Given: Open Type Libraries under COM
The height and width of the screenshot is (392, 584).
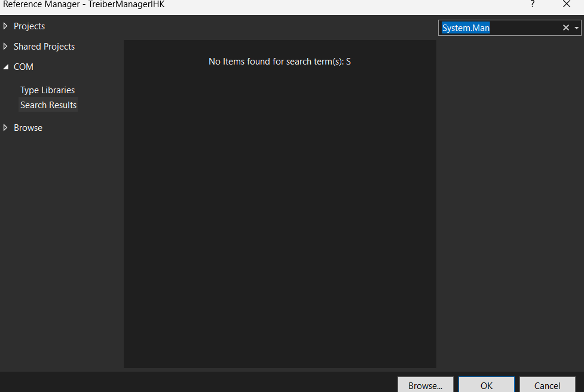Looking at the screenshot, I should [47, 90].
